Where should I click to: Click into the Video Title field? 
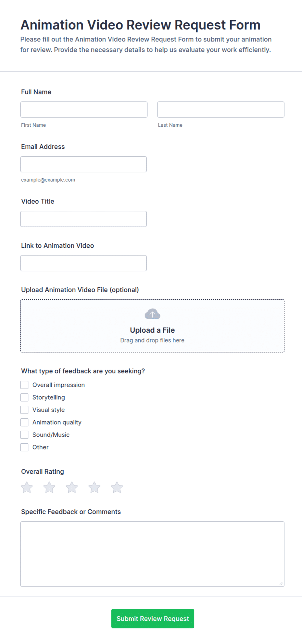(x=83, y=219)
